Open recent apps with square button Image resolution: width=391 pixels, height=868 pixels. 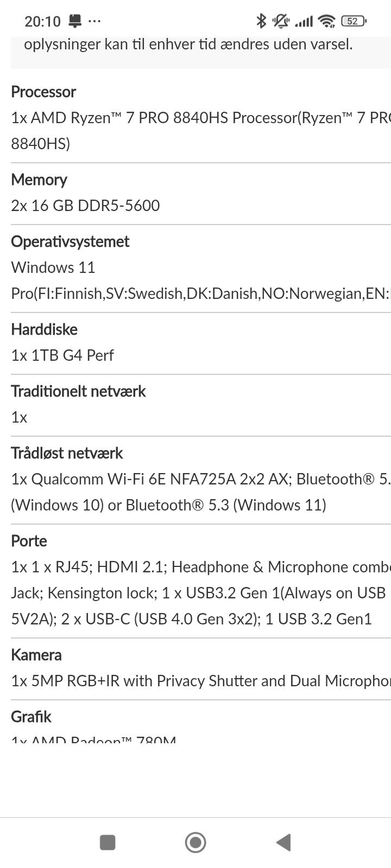point(108,843)
